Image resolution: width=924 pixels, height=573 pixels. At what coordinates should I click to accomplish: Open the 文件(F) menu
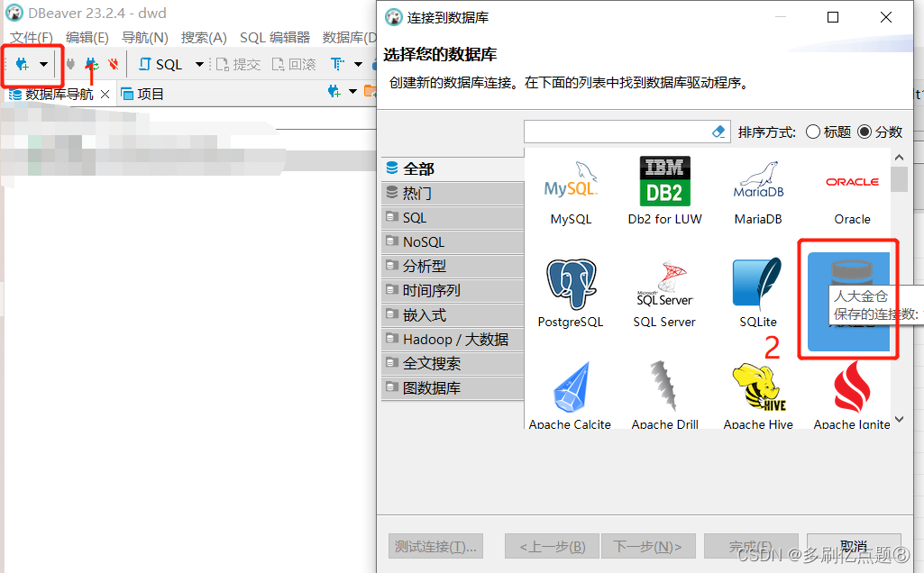pyautogui.click(x=32, y=38)
